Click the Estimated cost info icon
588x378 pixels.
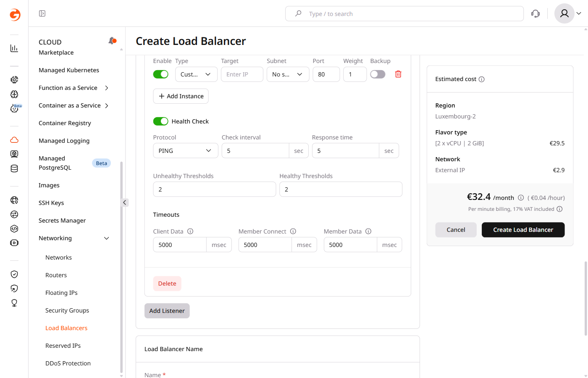482,79
